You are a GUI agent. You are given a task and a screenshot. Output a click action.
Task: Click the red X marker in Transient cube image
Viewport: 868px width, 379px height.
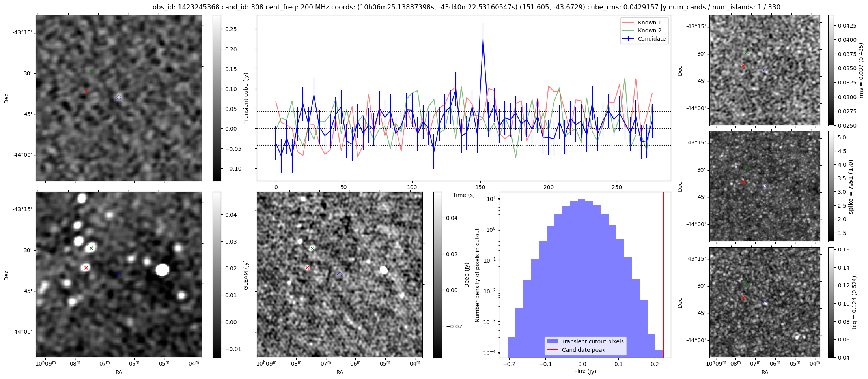86,91
